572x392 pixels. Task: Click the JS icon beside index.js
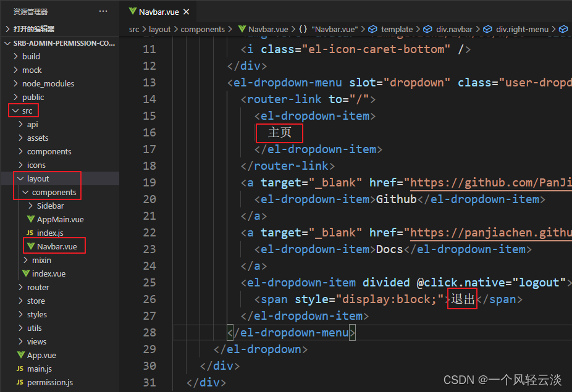pyautogui.click(x=30, y=233)
